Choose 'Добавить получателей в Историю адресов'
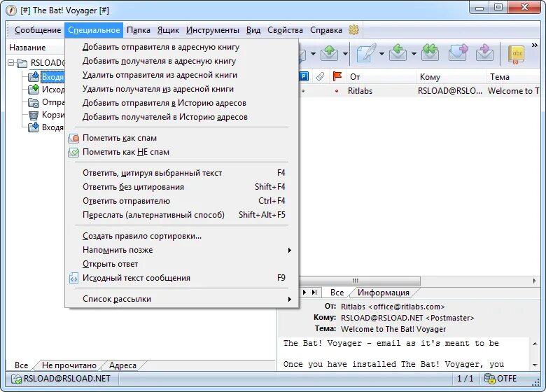 pos(182,117)
